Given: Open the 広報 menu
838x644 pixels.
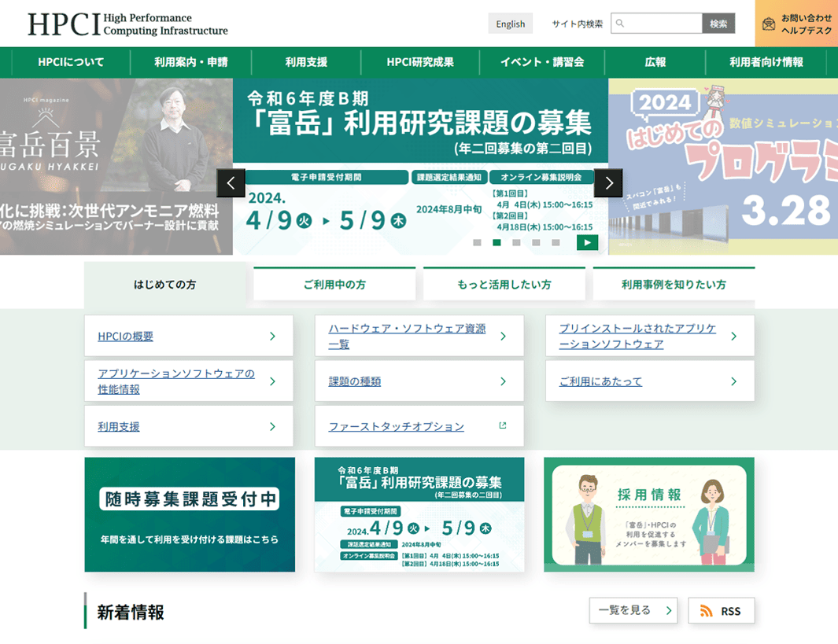Looking at the screenshot, I should tap(655, 62).
